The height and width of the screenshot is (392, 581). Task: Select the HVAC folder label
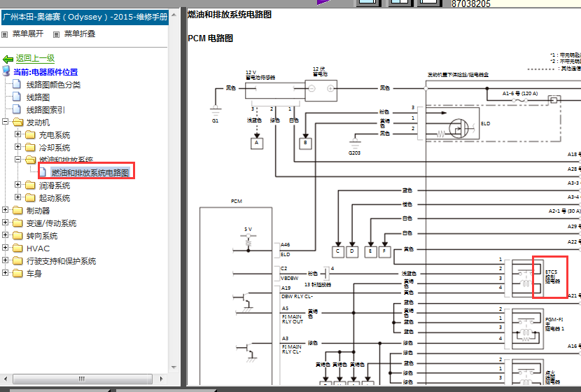click(38, 248)
